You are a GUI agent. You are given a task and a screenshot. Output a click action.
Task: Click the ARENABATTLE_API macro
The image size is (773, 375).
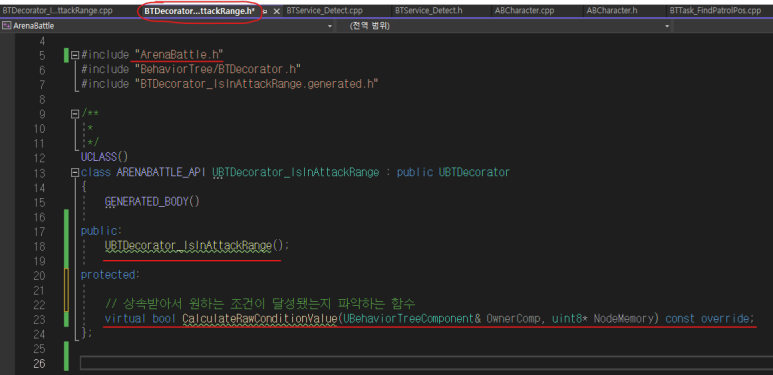(162, 172)
